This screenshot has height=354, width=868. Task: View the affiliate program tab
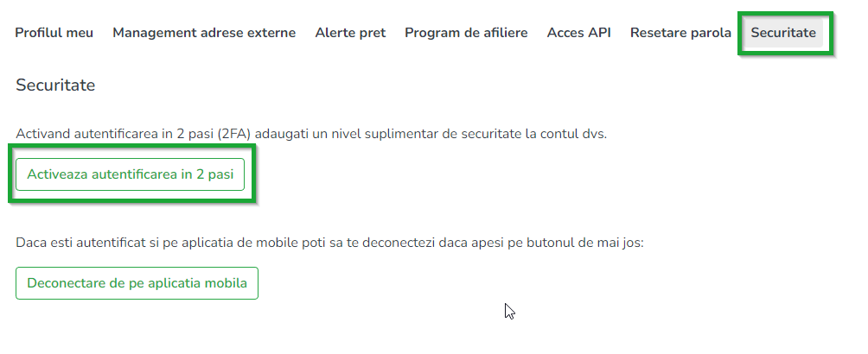click(x=466, y=33)
